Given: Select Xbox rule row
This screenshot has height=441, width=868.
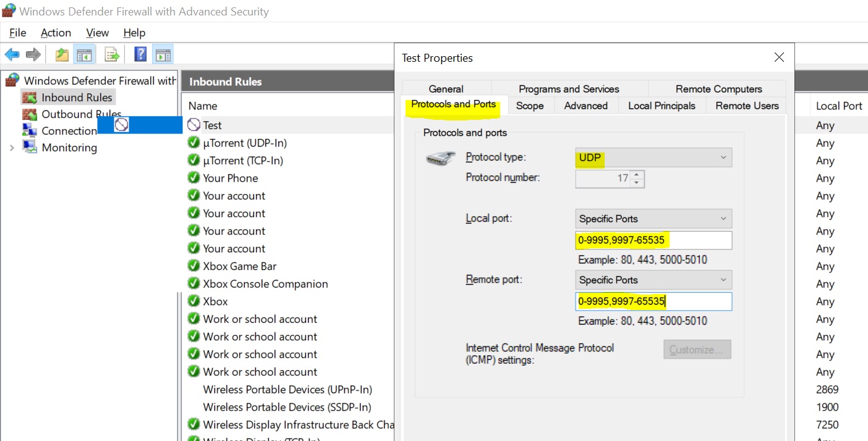Looking at the screenshot, I should [289, 301].
